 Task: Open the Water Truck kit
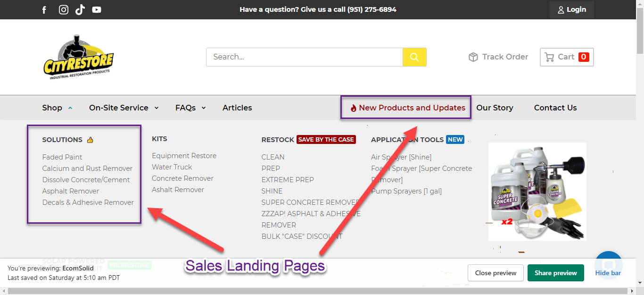[x=172, y=167]
